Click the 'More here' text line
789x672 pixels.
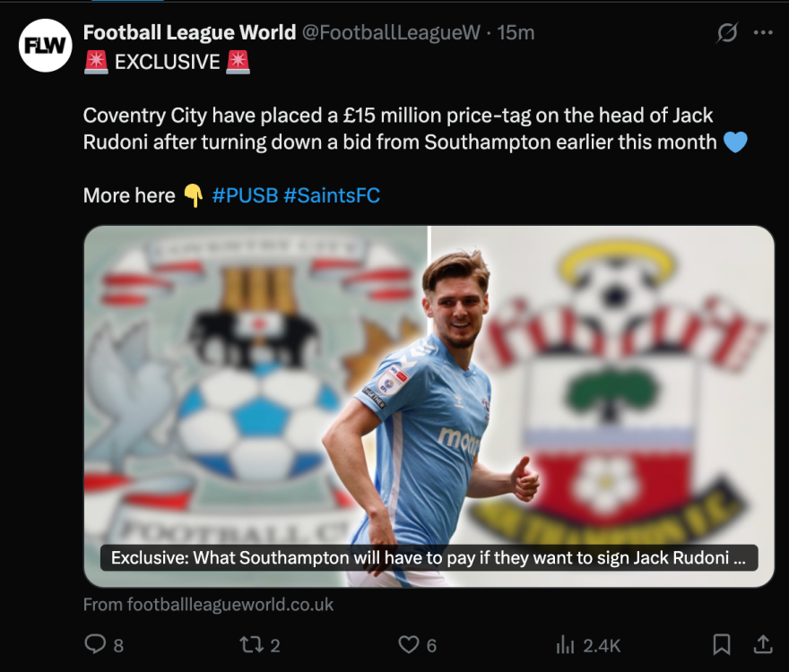click(129, 195)
